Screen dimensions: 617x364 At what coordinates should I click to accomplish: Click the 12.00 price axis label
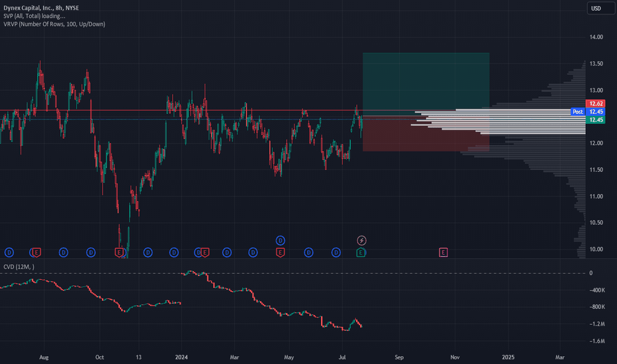(596, 143)
